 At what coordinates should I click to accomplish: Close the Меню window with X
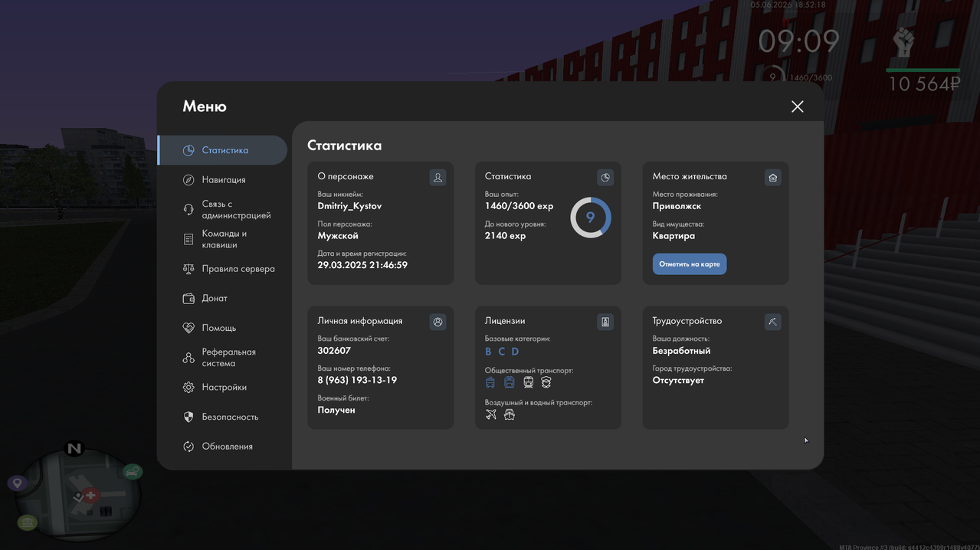coord(798,106)
